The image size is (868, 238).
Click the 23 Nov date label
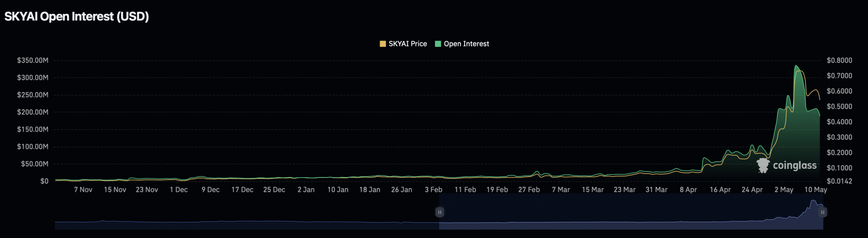pos(147,190)
